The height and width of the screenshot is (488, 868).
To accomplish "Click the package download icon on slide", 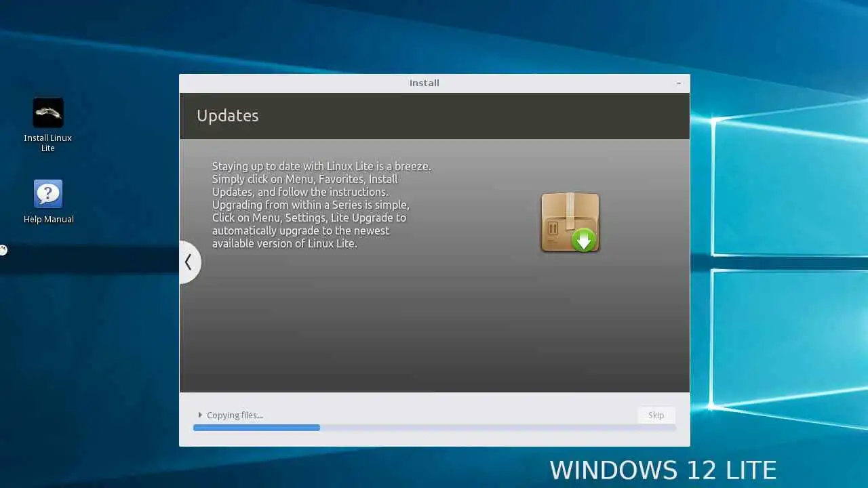I will click(570, 222).
